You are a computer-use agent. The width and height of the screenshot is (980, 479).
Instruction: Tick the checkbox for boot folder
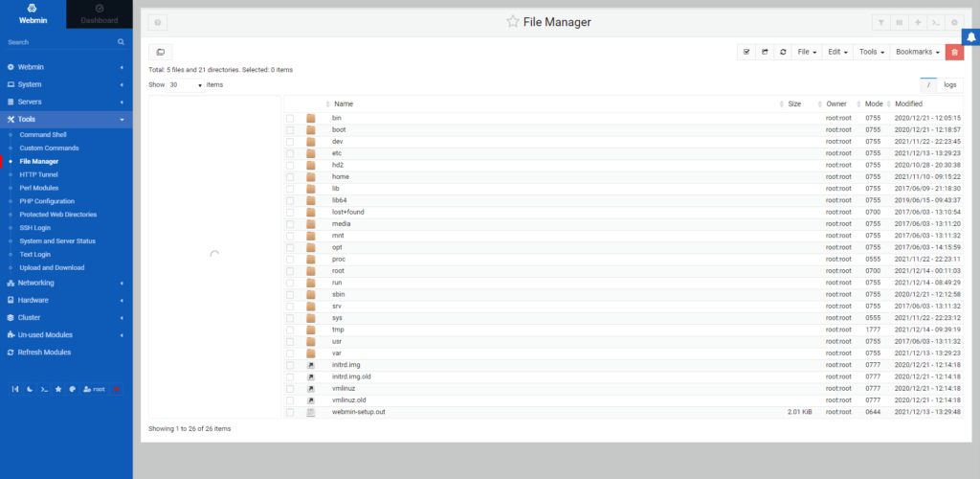290,130
